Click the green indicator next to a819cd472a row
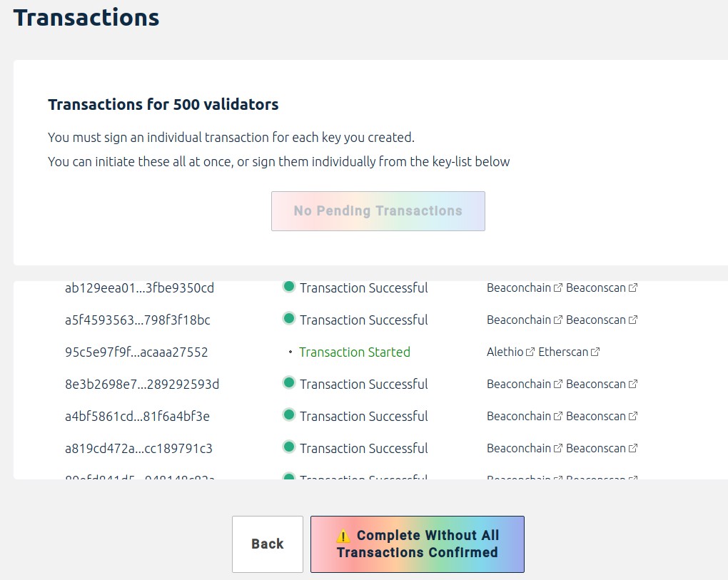This screenshot has height=580, width=728. [x=289, y=447]
